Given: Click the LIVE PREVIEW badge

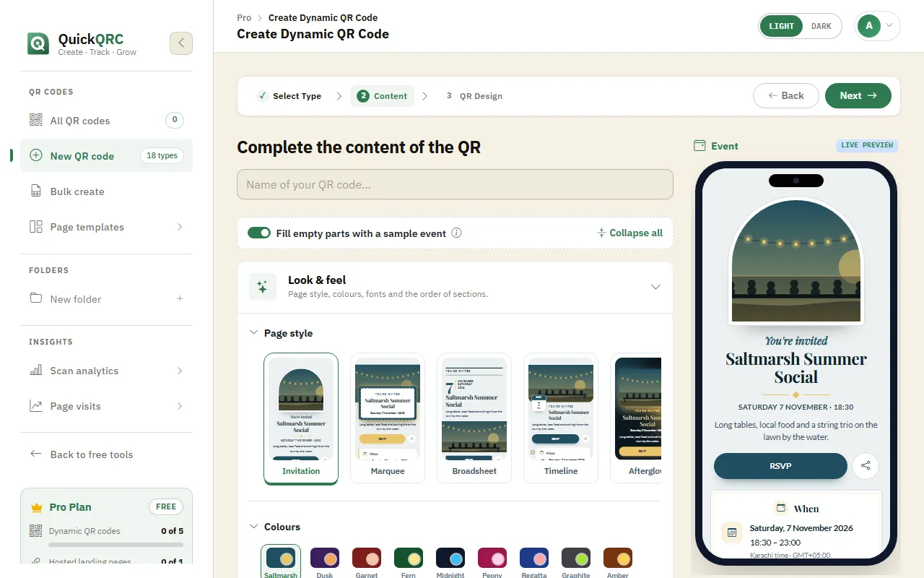Looking at the screenshot, I should tap(867, 145).
